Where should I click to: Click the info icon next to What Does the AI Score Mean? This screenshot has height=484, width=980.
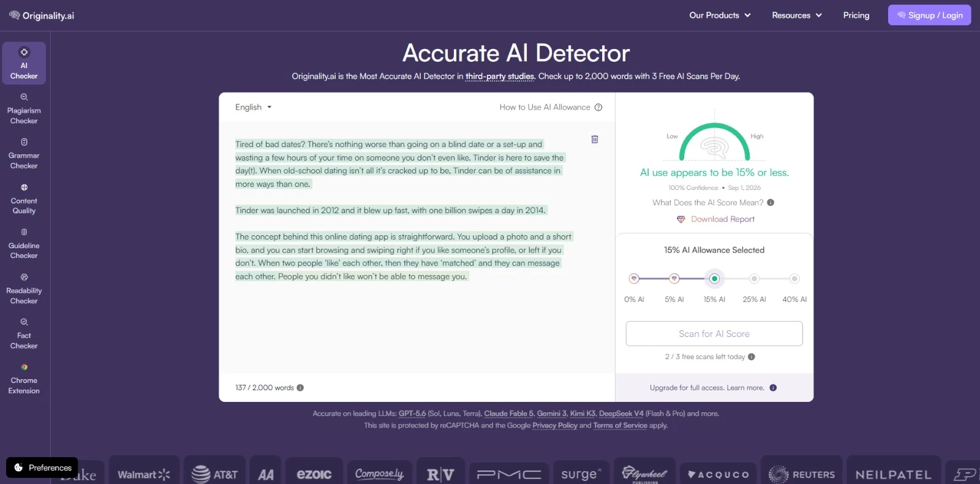point(771,202)
